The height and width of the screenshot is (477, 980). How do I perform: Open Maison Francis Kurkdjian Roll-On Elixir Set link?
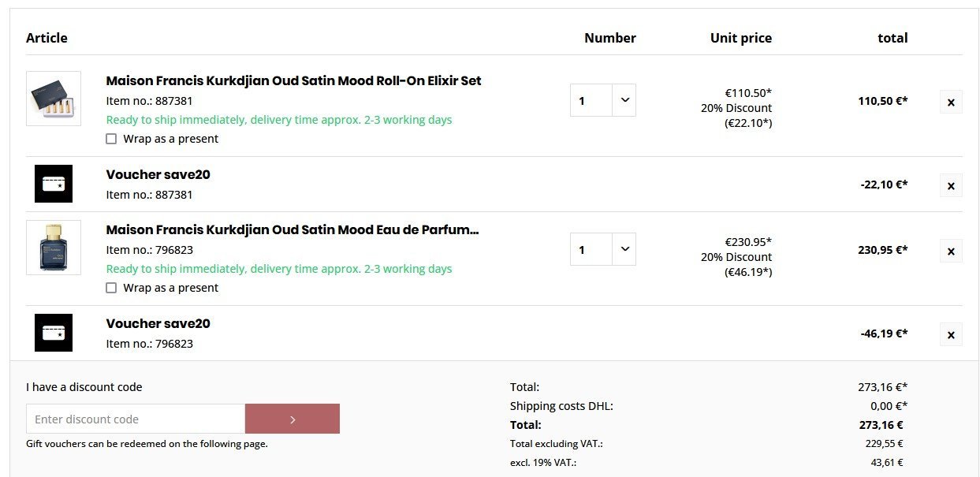click(293, 80)
